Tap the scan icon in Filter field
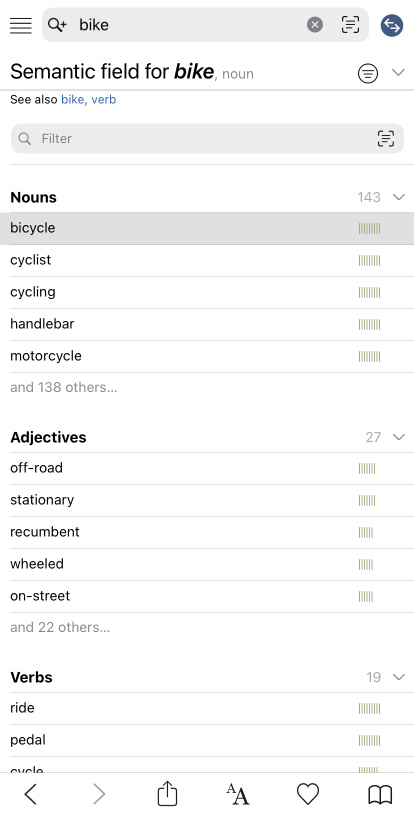This screenshot has height=817, width=414. [386, 139]
